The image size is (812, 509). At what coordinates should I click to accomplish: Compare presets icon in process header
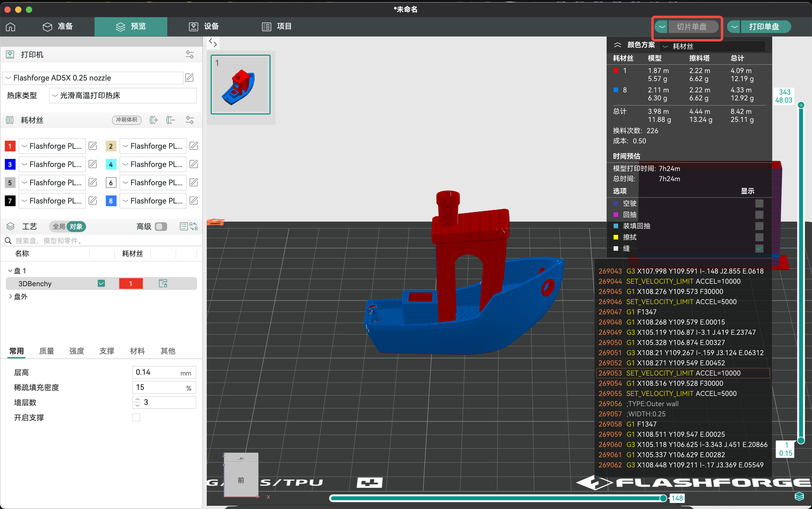(x=194, y=226)
